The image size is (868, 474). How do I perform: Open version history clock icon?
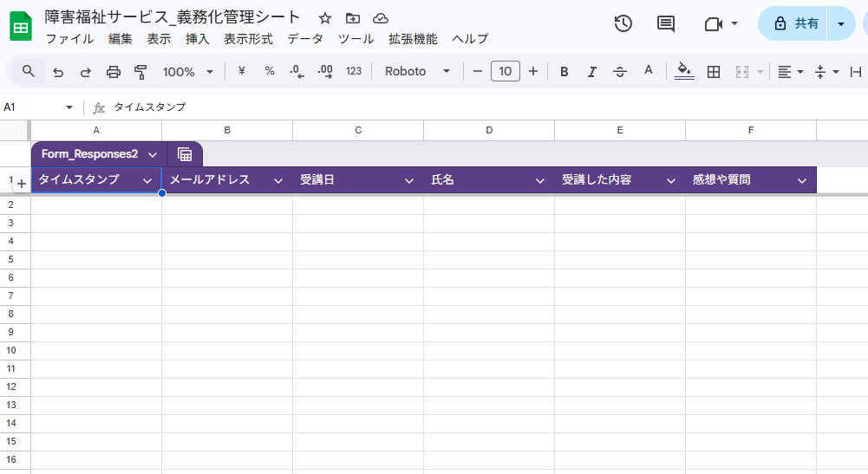[x=623, y=23]
